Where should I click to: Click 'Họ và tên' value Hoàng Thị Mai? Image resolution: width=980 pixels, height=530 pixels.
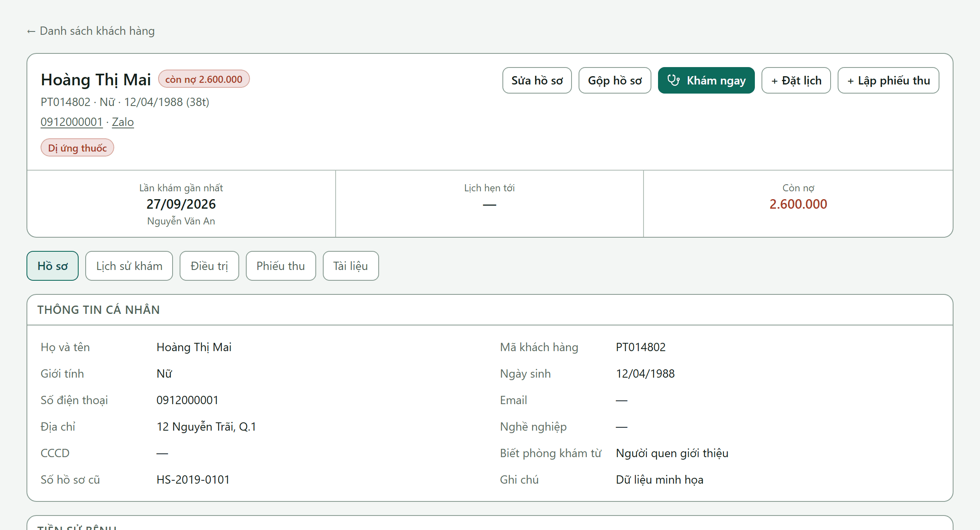pyautogui.click(x=194, y=347)
